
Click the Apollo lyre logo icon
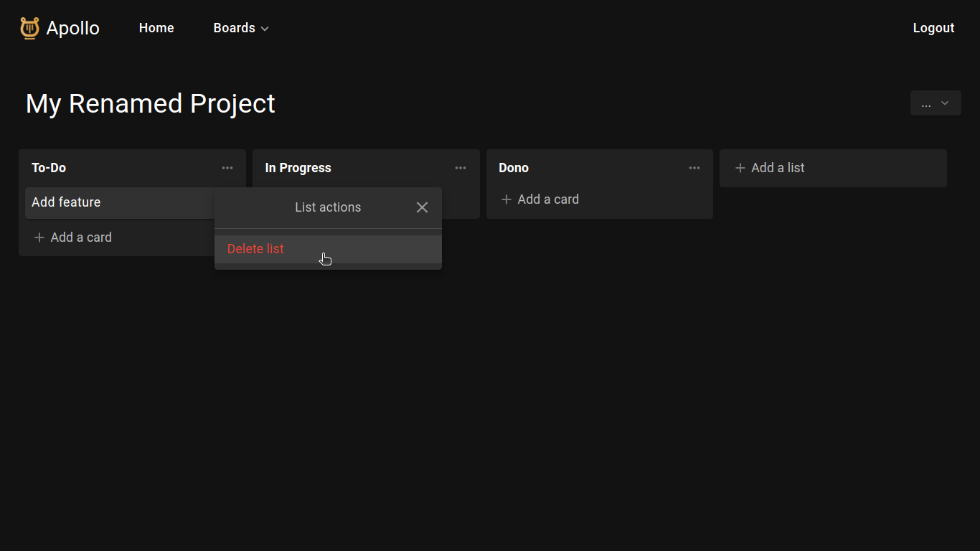[29, 28]
